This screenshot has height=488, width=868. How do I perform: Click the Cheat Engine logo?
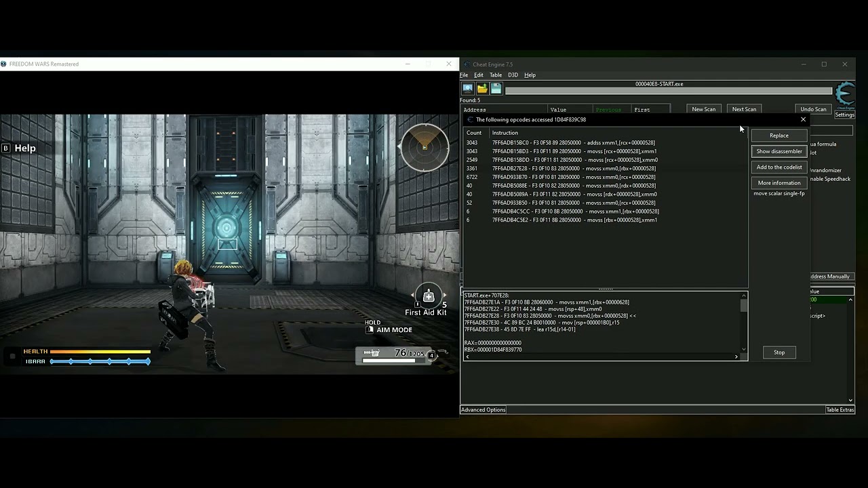845,95
